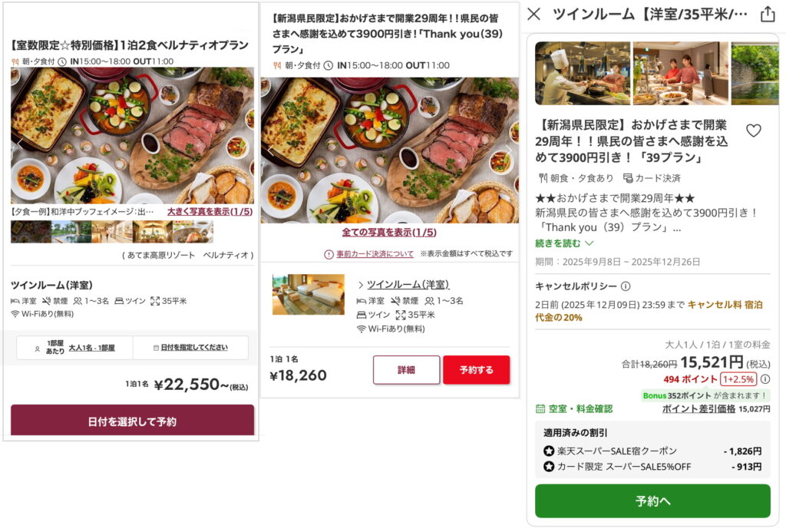Select the twin room bedroom thumbnail
The height and width of the screenshot is (532, 786).
coord(308,295)
